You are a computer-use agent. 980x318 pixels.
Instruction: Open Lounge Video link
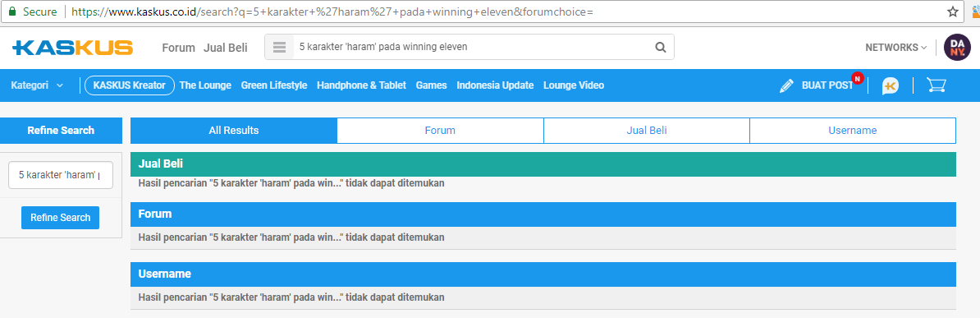[x=574, y=85]
